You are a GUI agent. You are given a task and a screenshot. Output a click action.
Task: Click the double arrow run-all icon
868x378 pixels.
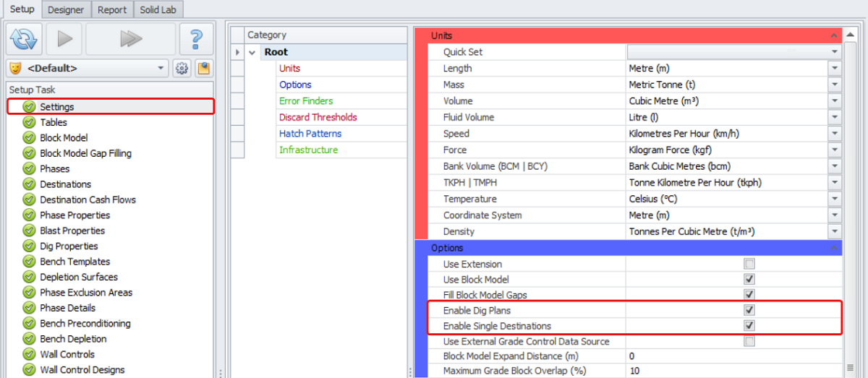(130, 39)
